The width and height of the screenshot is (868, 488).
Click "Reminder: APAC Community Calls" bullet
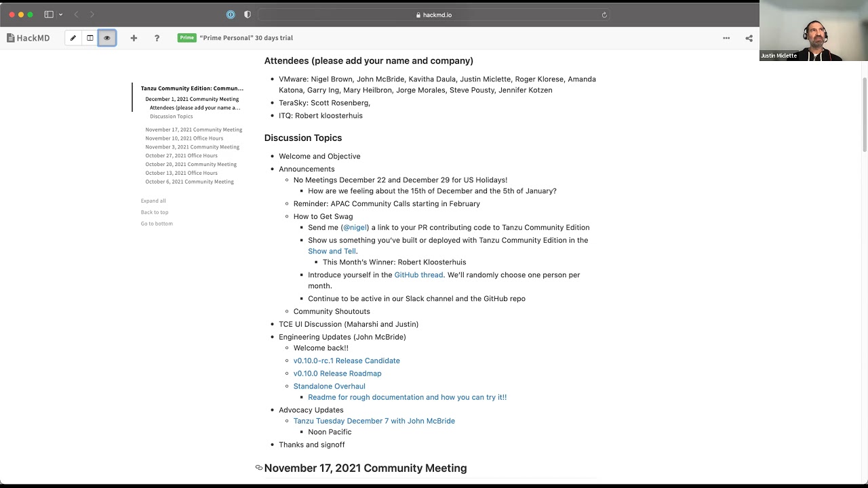[x=387, y=204]
